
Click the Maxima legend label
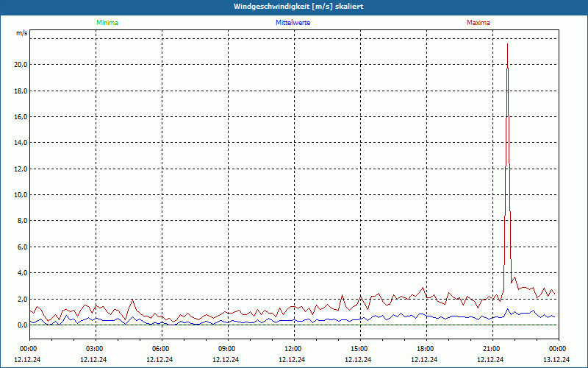(478, 23)
